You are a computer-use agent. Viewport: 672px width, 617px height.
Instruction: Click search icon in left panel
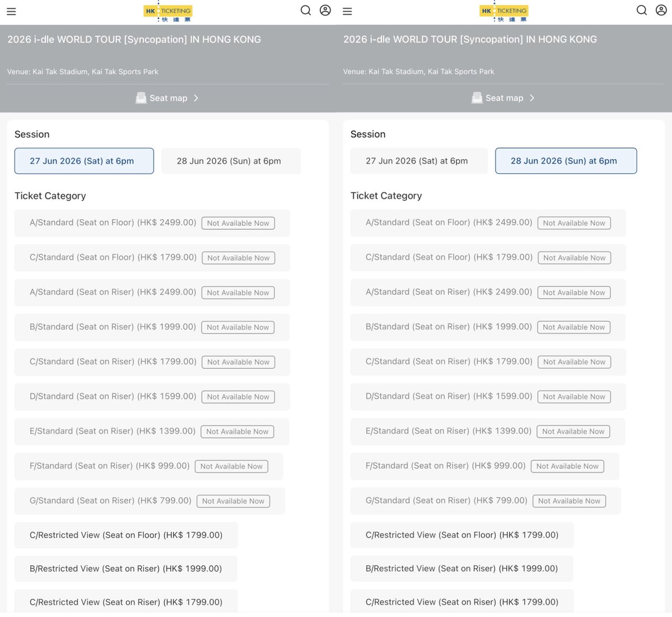(x=306, y=10)
